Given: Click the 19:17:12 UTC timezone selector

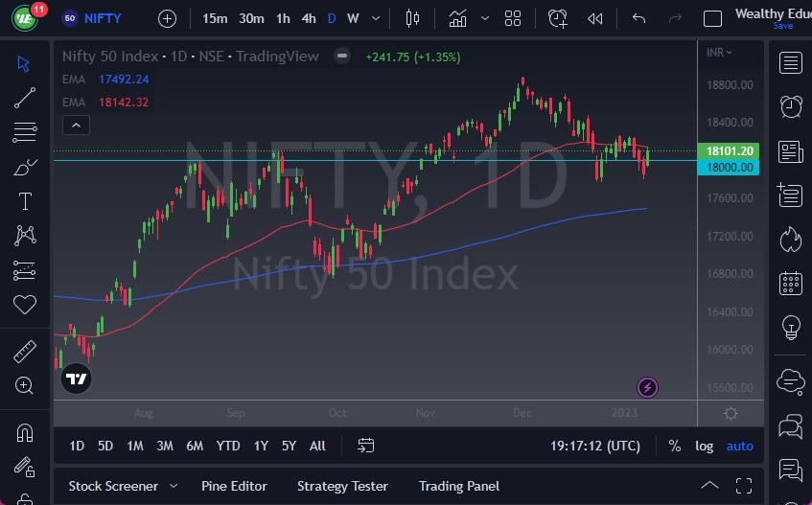Looking at the screenshot, I should 595,446.
